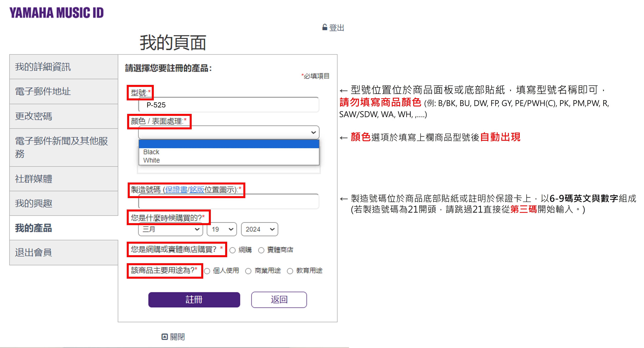Select the 個人使用 radio option
644x348 pixels.
pos(207,271)
